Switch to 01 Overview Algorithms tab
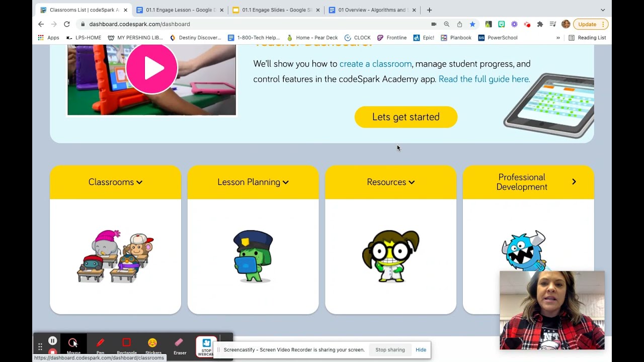644x362 pixels. click(372, 10)
